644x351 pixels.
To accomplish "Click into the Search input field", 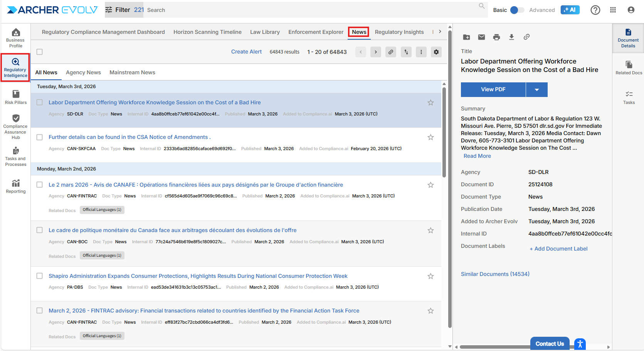I will (308, 10).
